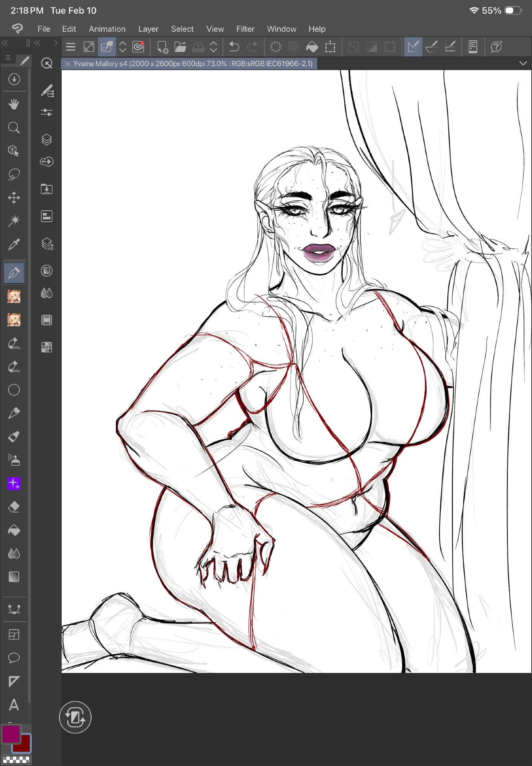Viewport: 532px width, 766px height.
Task: Select the Eraser tool
Action: [14, 507]
